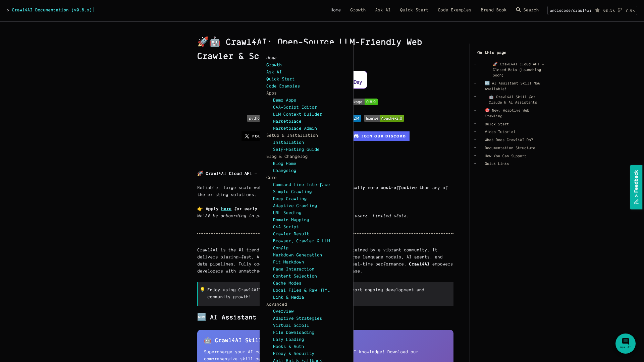Select Growth in the sidebar menu
The width and height of the screenshot is (644, 362).
274,65
